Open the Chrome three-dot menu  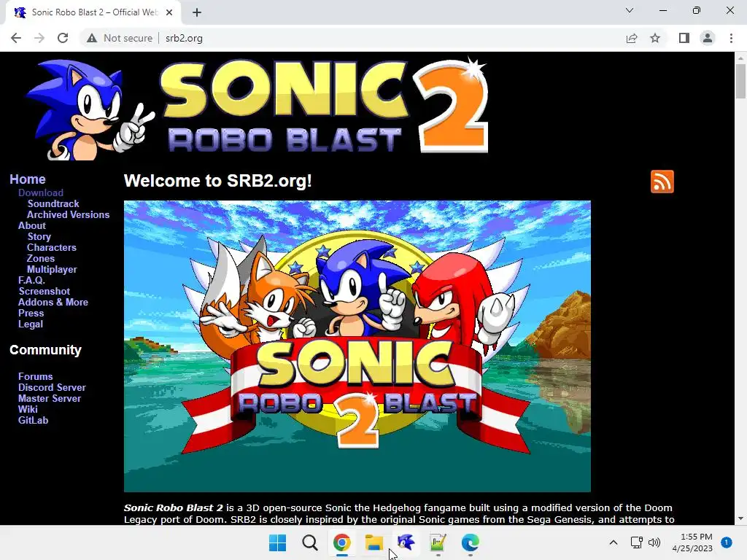point(731,38)
